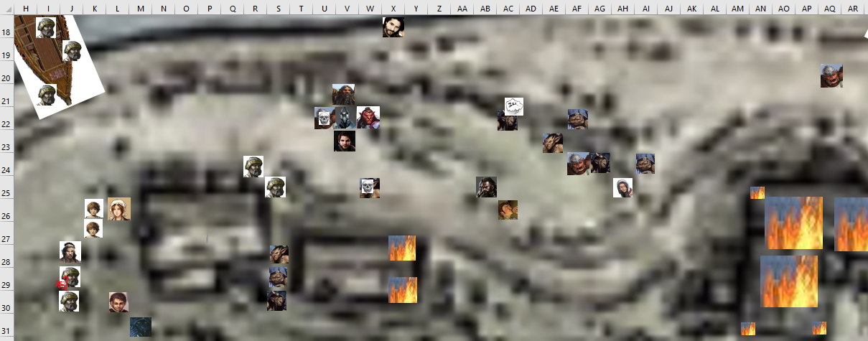
Task: Select the helmeted soldier token in R24
Action: click(x=253, y=167)
